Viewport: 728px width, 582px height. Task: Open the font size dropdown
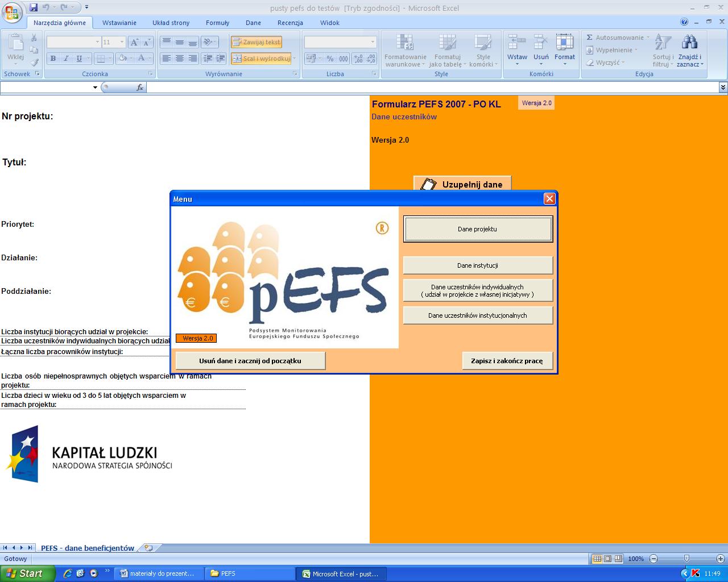tap(122, 42)
